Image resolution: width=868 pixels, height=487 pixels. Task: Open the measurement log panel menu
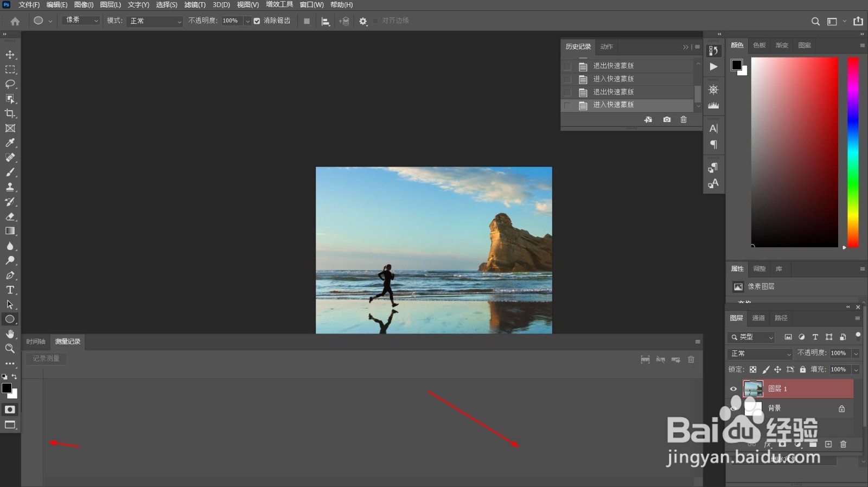click(x=698, y=342)
